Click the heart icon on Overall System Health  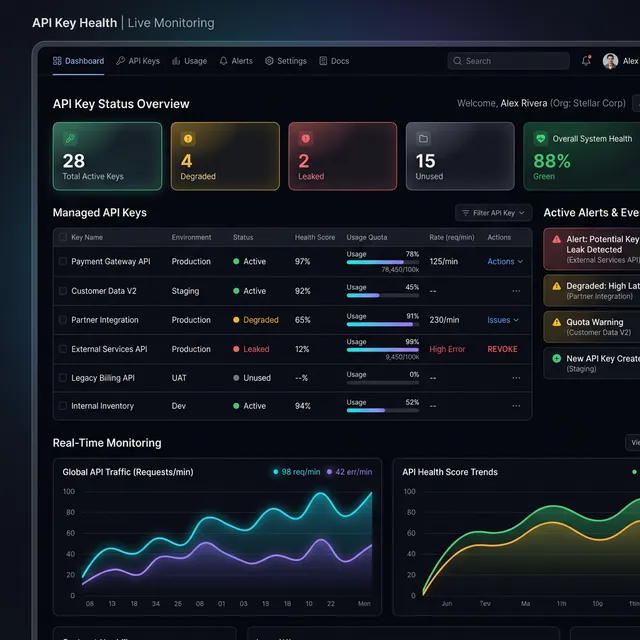[541, 138]
